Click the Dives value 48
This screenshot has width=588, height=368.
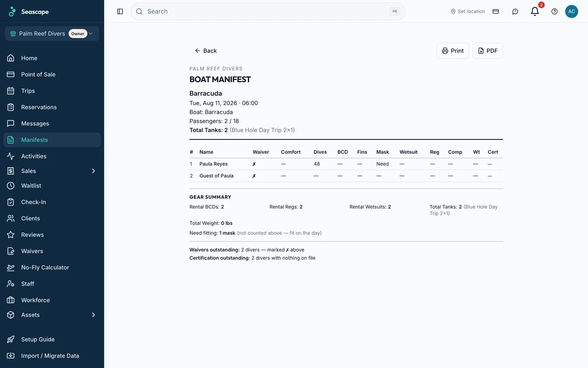click(x=317, y=164)
